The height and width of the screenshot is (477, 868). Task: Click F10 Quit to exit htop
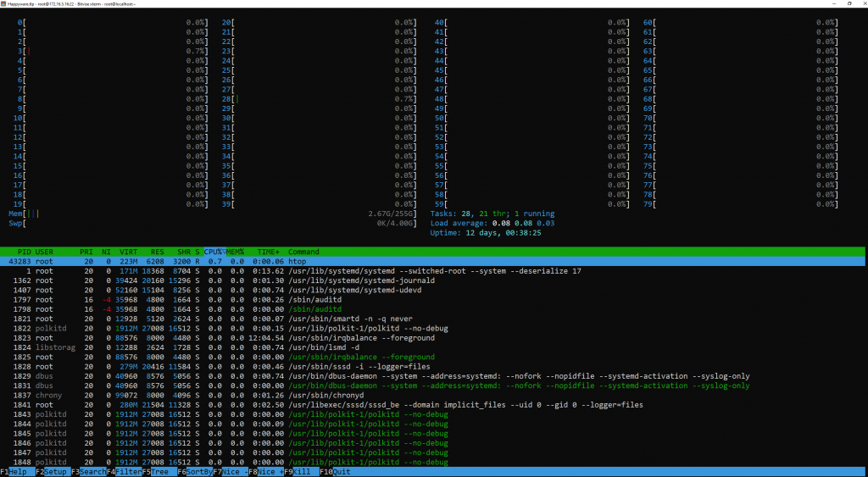click(x=335, y=472)
